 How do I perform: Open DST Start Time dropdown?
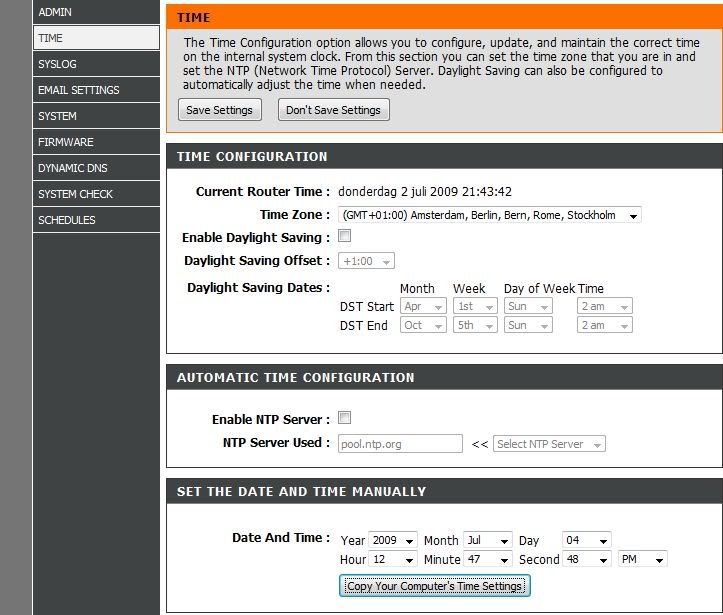[x=604, y=306]
